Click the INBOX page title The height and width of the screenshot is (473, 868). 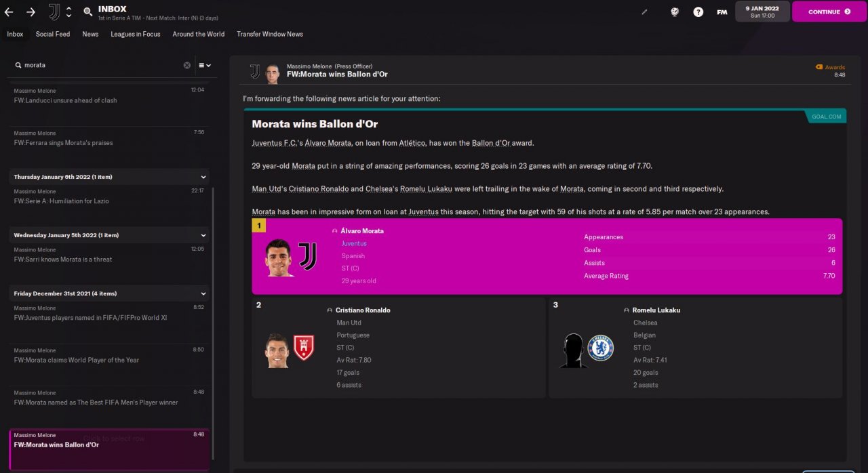113,9
